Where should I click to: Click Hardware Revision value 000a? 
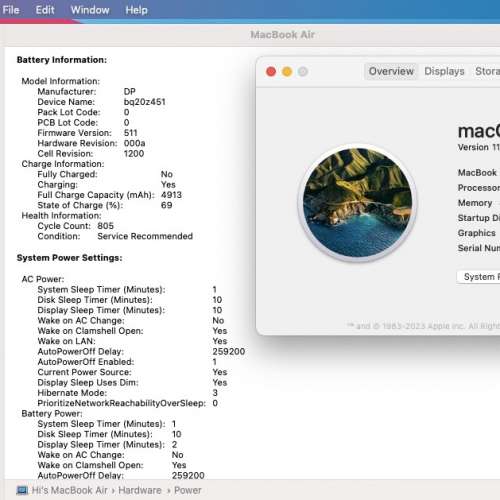tap(134, 143)
